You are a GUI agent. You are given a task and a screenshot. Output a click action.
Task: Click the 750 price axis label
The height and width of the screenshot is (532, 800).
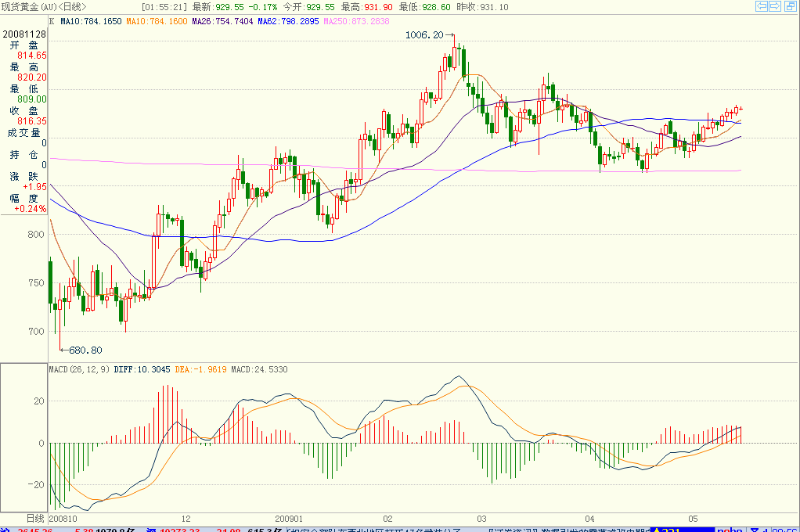click(x=36, y=283)
